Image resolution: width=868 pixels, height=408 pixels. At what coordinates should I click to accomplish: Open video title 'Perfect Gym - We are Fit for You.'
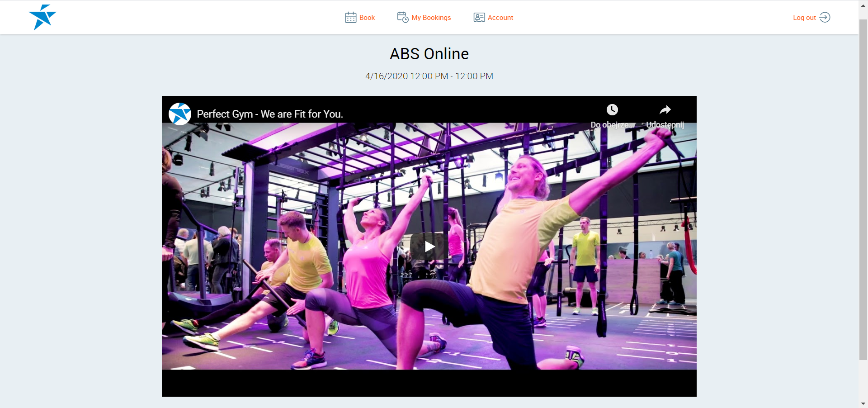pos(270,114)
